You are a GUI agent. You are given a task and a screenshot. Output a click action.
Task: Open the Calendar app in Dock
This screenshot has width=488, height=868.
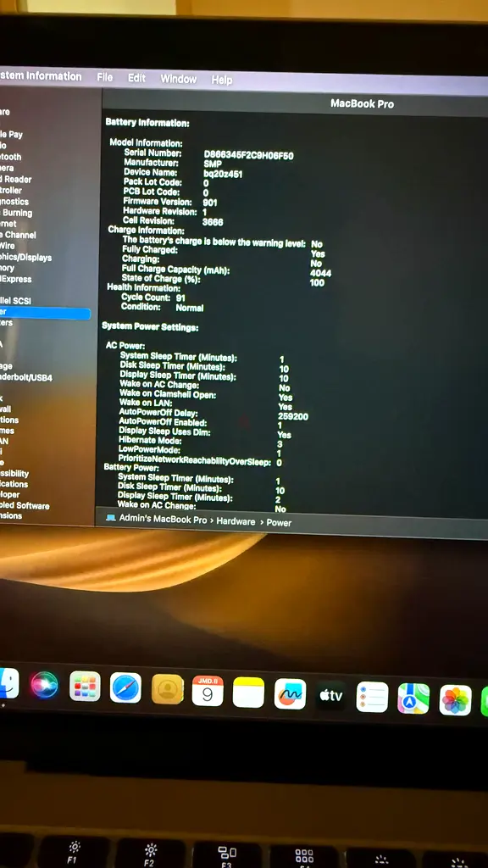tap(208, 691)
